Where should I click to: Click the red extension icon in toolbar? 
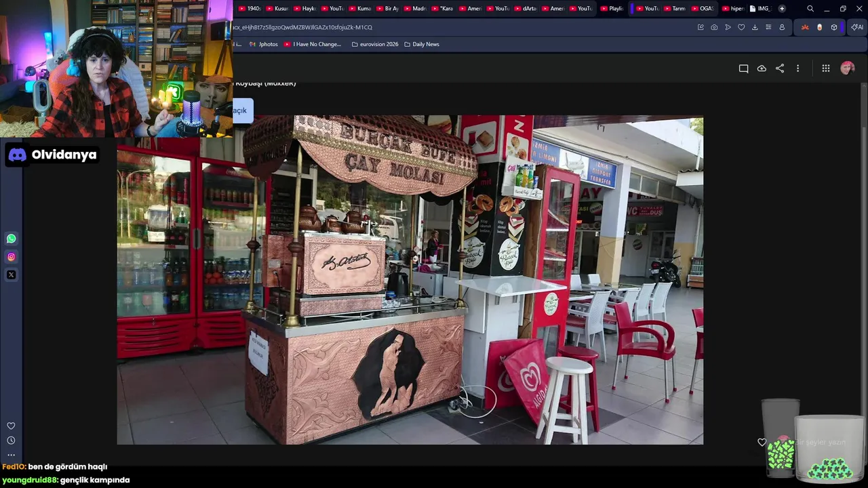tap(805, 27)
